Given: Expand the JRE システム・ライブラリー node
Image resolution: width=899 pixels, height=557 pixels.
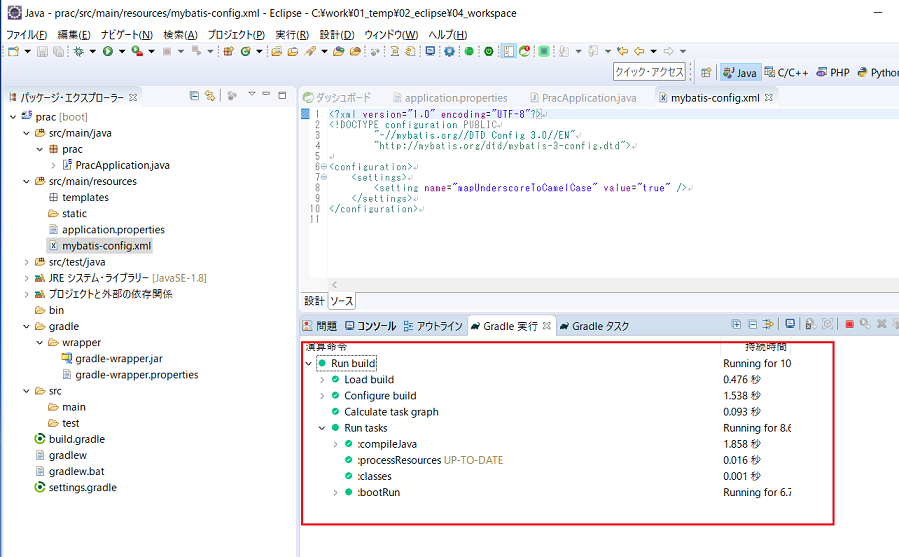Looking at the screenshot, I should (x=26, y=278).
